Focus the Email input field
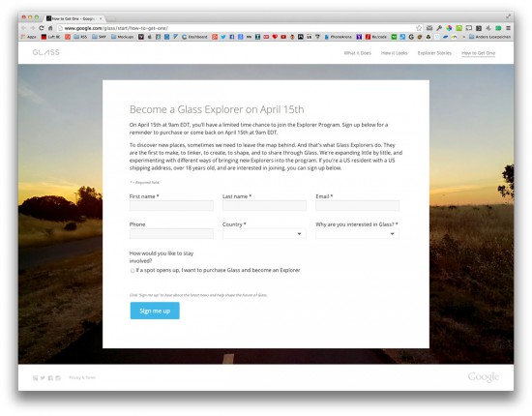The width and height of the screenshot is (532, 416). [357, 206]
